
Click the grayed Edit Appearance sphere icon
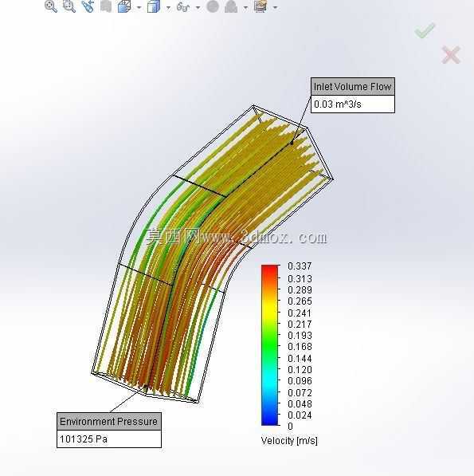(213, 6)
